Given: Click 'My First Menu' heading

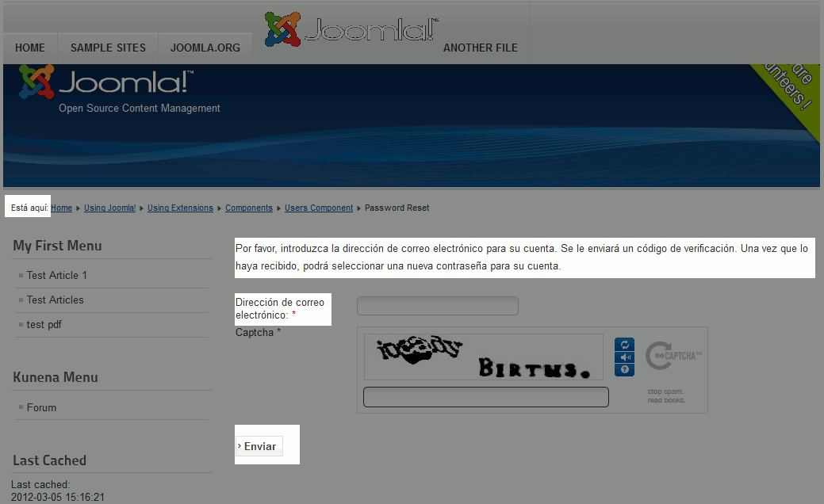Looking at the screenshot, I should pyautogui.click(x=57, y=246).
